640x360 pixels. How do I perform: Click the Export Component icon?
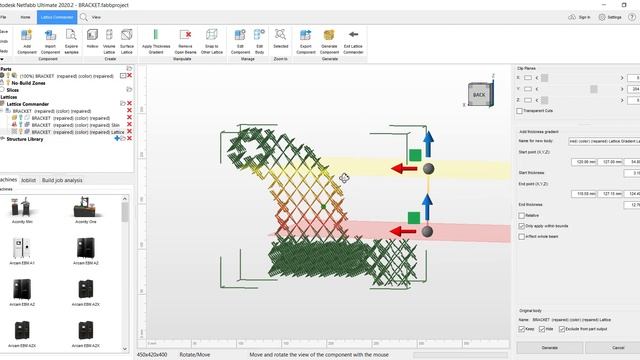pos(305,35)
